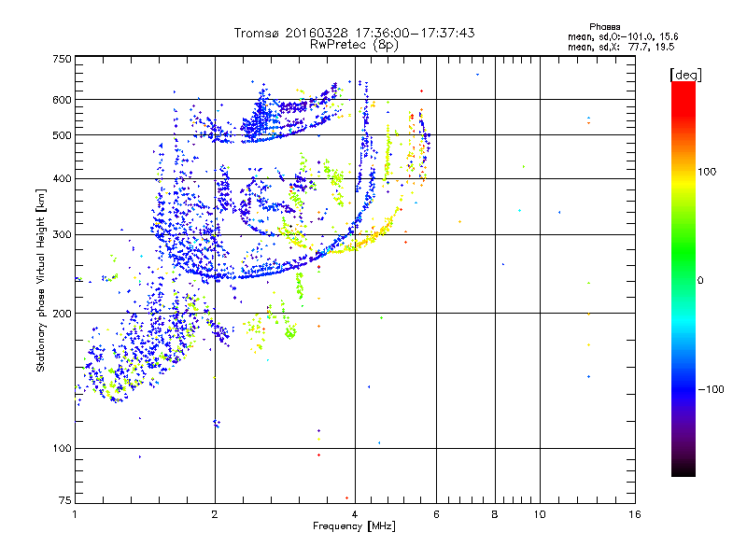Click the y-axis tick label '400'

(63, 178)
